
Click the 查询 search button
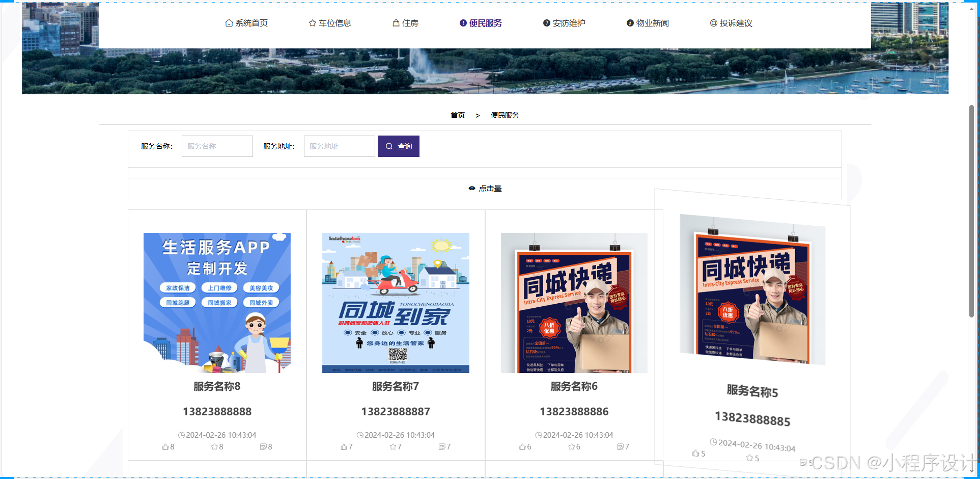tap(399, 146)
